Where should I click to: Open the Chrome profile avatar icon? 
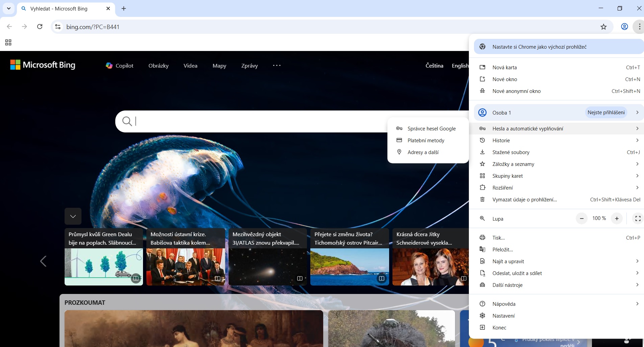624,27
